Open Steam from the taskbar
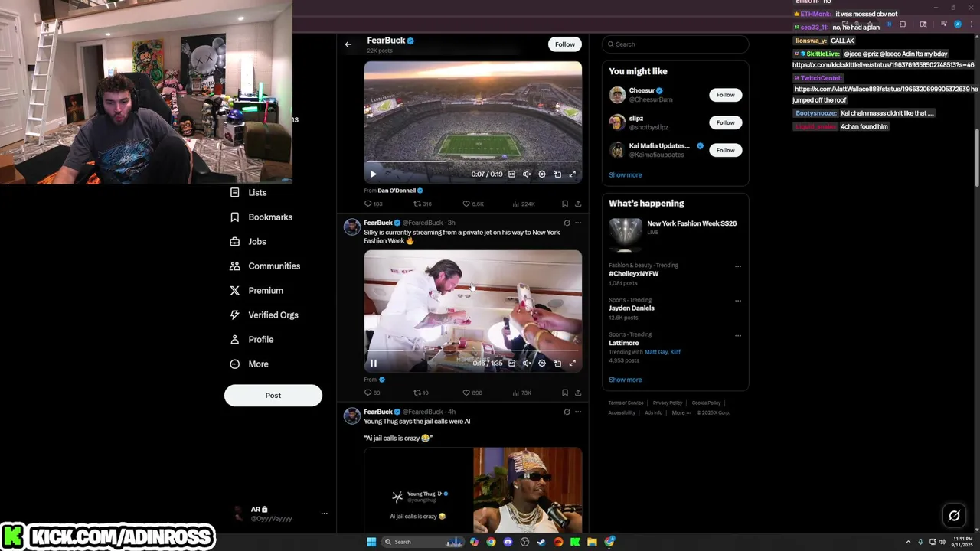The height and width of the screenshot is (551, 980). click(541, 542)
